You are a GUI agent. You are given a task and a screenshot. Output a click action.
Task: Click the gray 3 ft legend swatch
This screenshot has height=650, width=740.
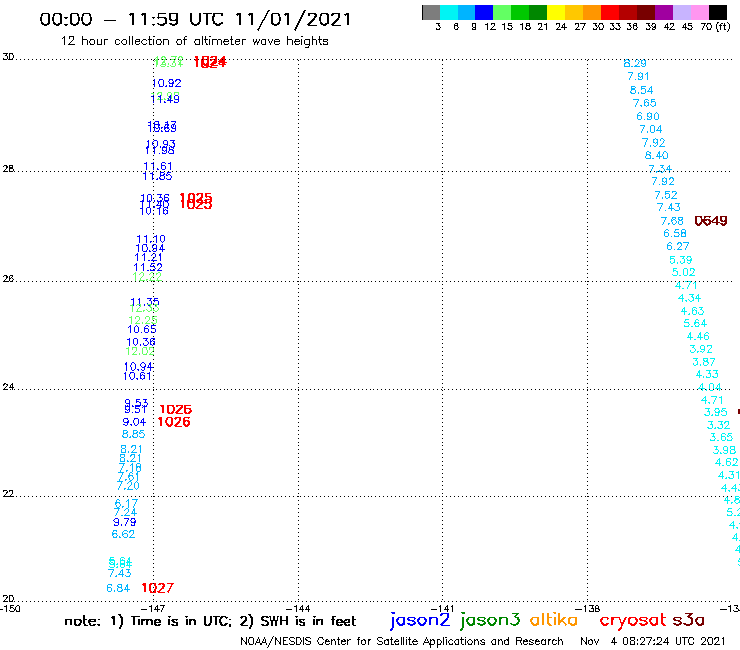pos(431,12)
